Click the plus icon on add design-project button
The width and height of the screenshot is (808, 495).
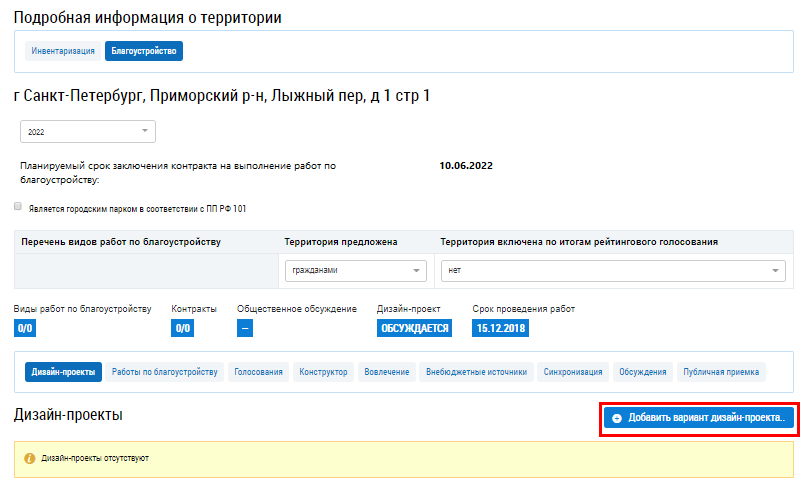[617, 418]
